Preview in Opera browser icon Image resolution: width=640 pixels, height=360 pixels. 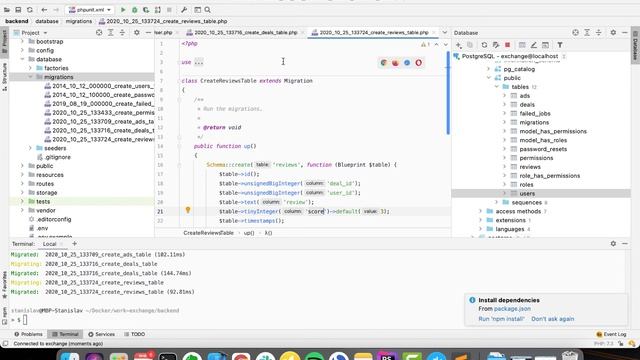418,63
